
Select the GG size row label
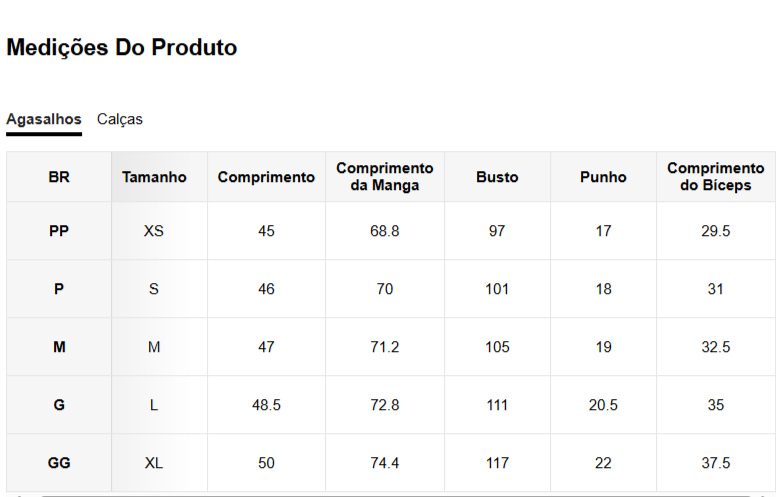point(59,463)
